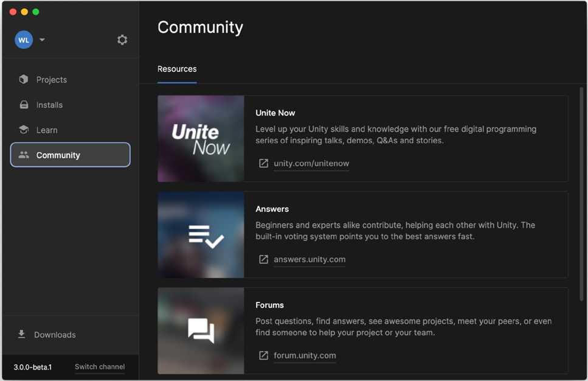Image resolution: width=588 pixels, height=381 pixels.
Task: Click the Community people icon
Action: (24, 155)
